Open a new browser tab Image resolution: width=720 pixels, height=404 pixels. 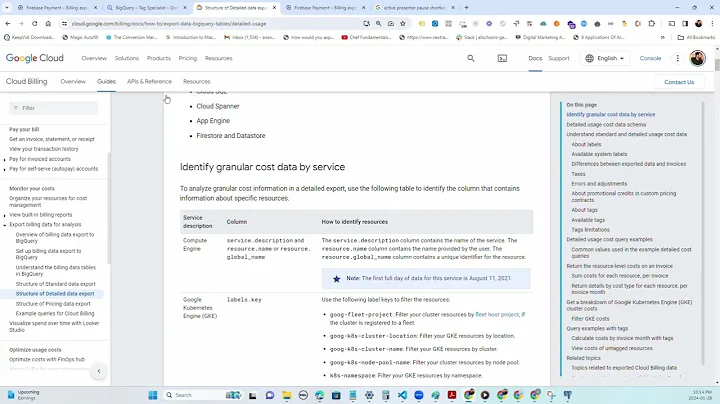click(x=467, y=7)
